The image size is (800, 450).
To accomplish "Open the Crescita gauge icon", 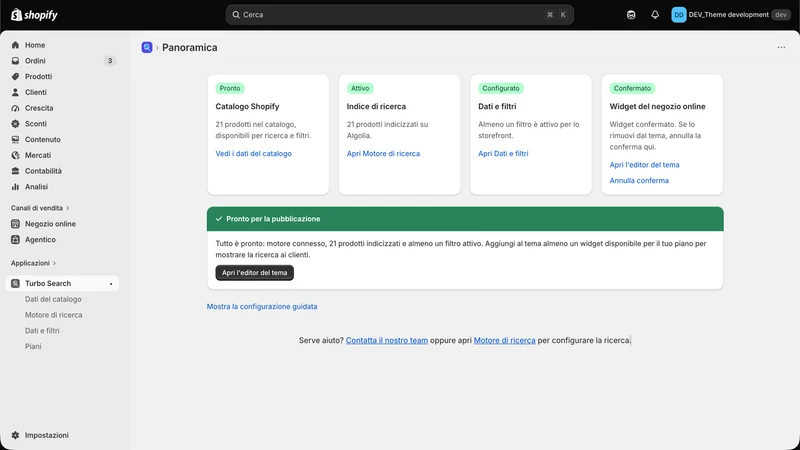I will click(x=15, y=108).
